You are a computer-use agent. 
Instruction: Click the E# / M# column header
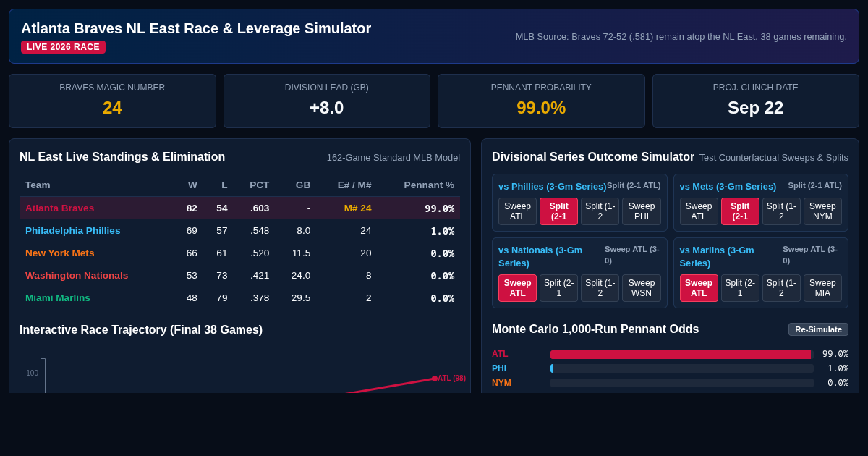354,185
